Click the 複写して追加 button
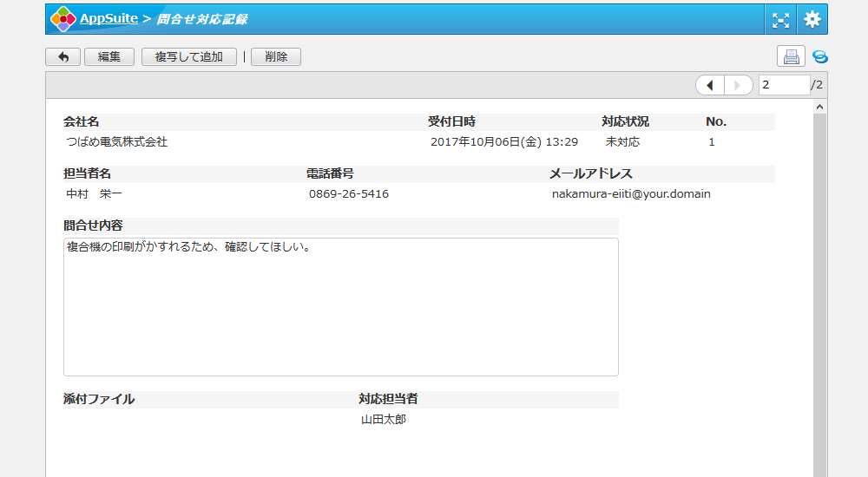The image size is (868, 477). coord(188,57)
